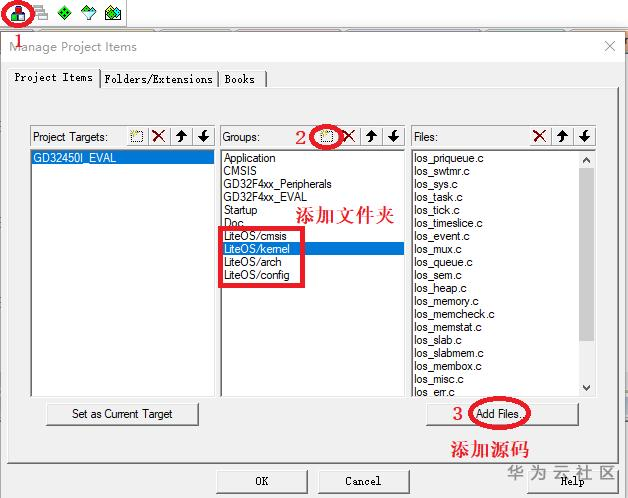Create a new Project Target
This screenshot has height=498, width=628.
137,137
